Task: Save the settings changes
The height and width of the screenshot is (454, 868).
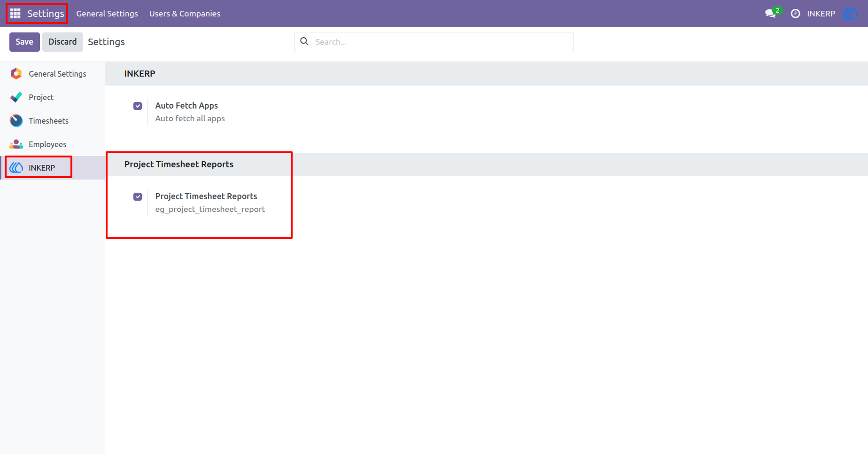Action: (x=24, y=42)
